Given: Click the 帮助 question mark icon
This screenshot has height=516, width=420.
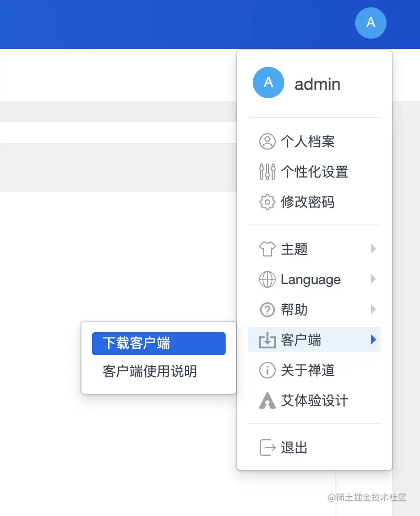Looking at the screenshot, I should click(267, 310).
